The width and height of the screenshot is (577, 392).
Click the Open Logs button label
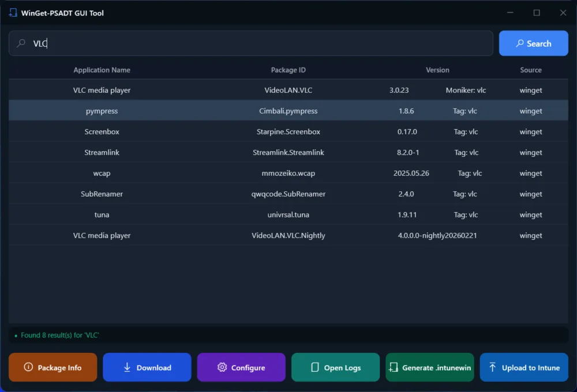pos(342,368)
